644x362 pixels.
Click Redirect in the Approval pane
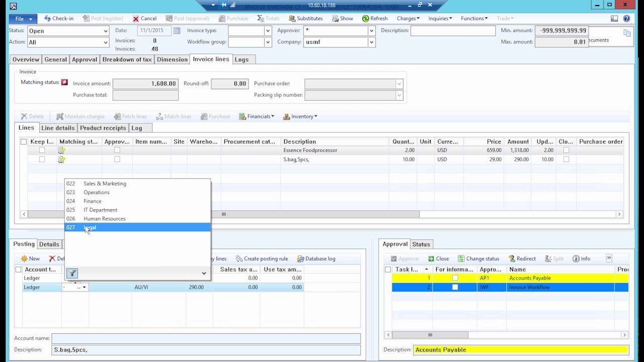click(x=522, y=259)
